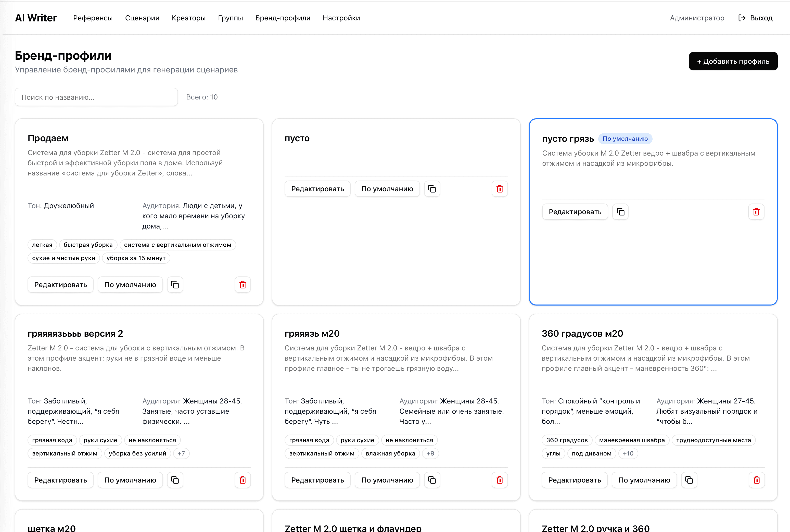790x532 pixels.
Task: Edit the гряяяязьььь версия 2 profile
Action: 60,480
